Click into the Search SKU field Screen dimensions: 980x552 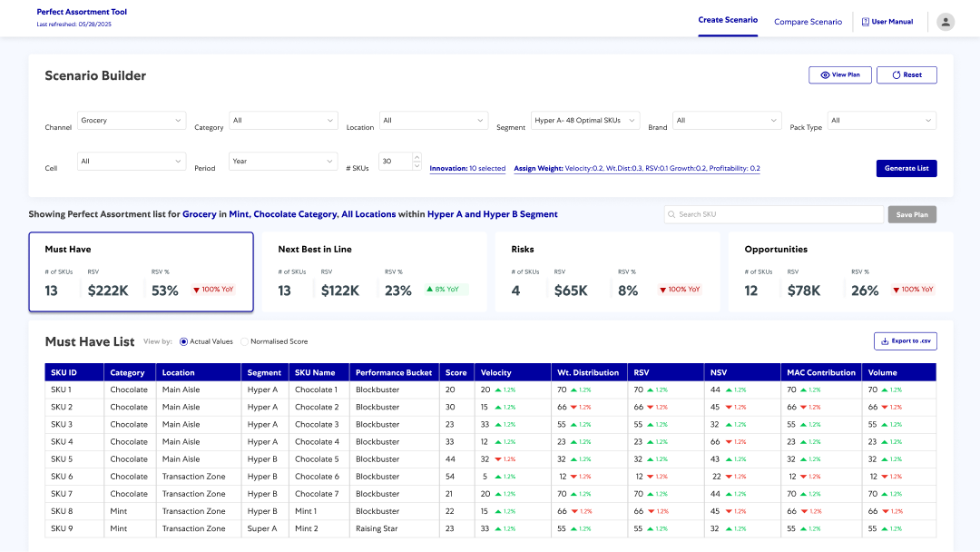[x=774, y=214]
